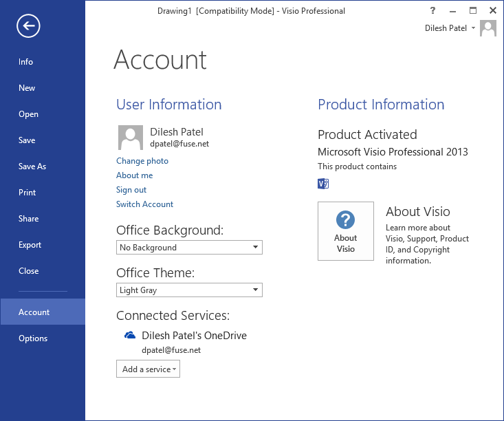Maximize the Visio window
504x421 pixels.
(473, 10)
